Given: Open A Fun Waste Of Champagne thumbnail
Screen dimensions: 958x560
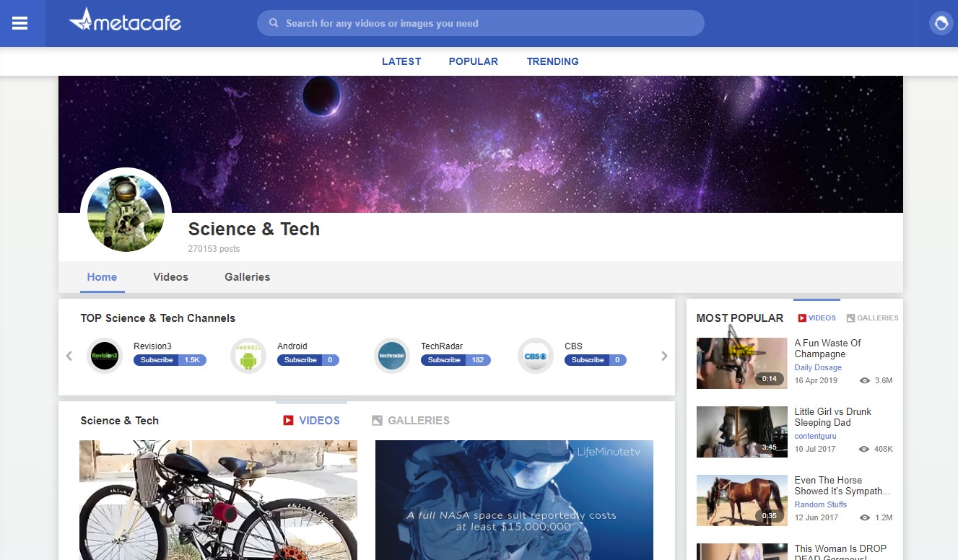Looking at the screenshot, I should click(742, 364).
